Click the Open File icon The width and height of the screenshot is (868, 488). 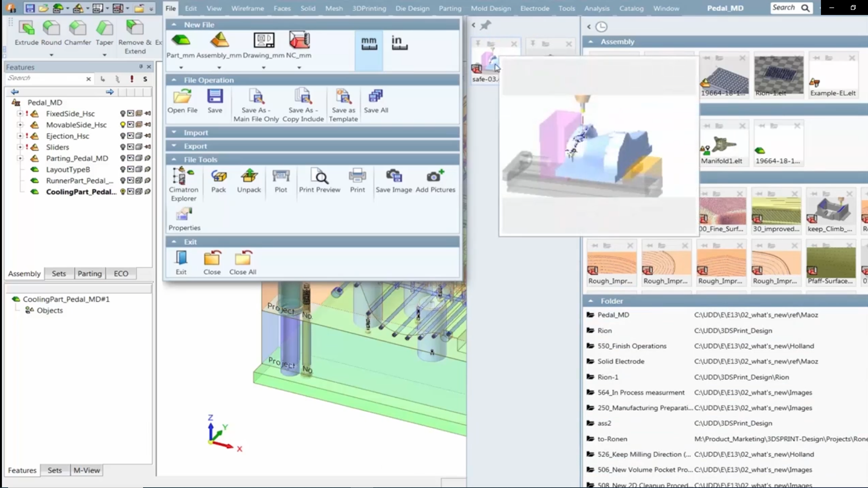click(182, 101)
